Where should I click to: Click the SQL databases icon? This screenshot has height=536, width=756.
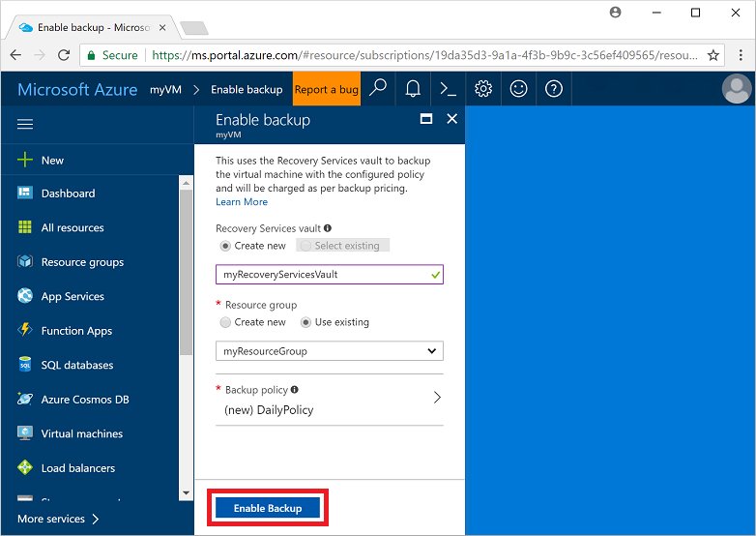click(24, 364)
